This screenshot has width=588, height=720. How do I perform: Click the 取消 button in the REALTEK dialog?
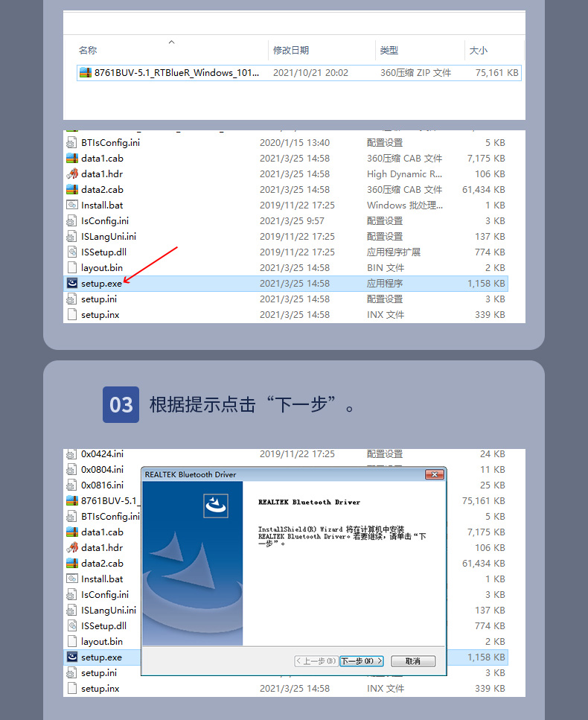413,661
